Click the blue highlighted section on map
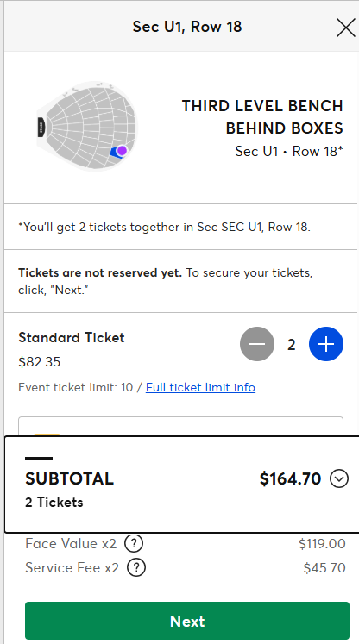This screenshot has height=644, width=359. [114, 153]
